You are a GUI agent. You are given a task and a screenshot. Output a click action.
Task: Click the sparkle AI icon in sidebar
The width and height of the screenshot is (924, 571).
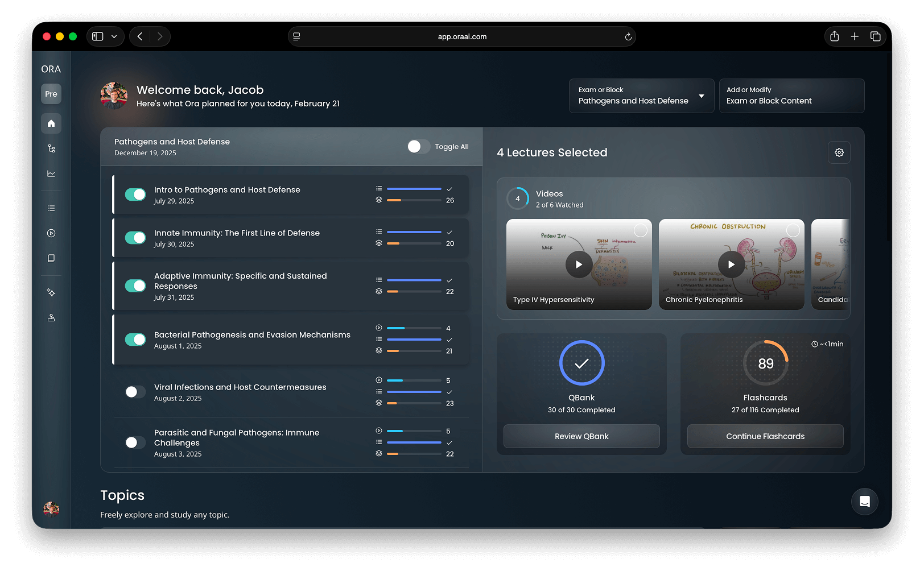point(51,292)
